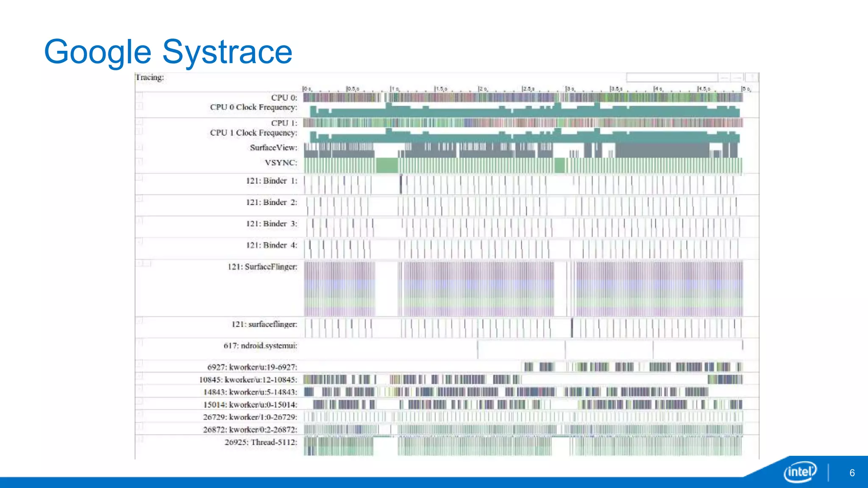The width and height of the screenshot is (868, 488).
Task: Toggle the box beside 121: Binder 2
Action: [x=139, y=199]
